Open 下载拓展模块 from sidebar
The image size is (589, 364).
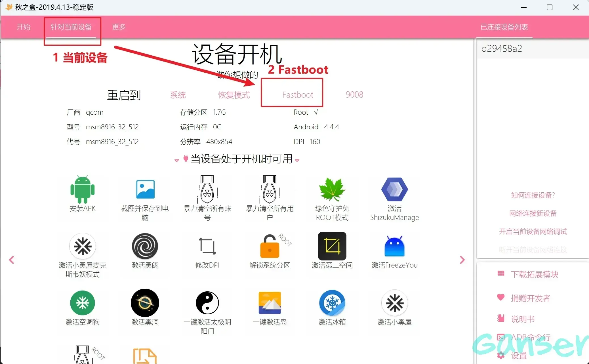pos(535,274)
